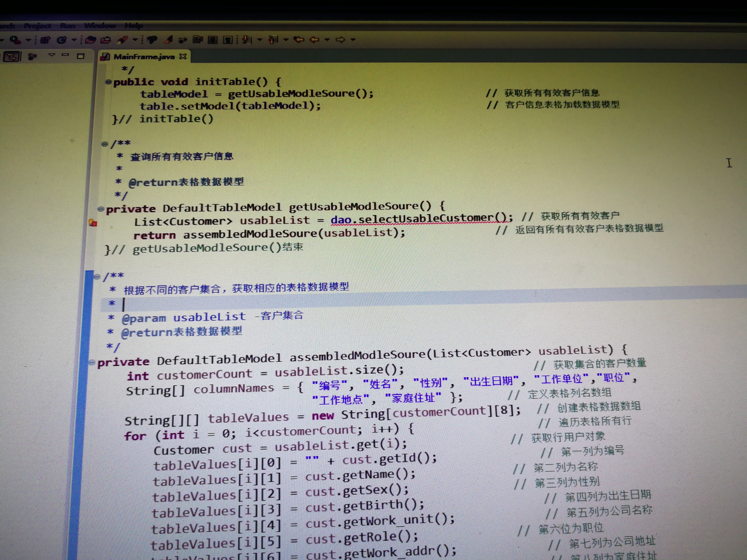Click "int customerCount = usableList.size();" line
The width and height of the screenshot is (747, 560).
265,373
